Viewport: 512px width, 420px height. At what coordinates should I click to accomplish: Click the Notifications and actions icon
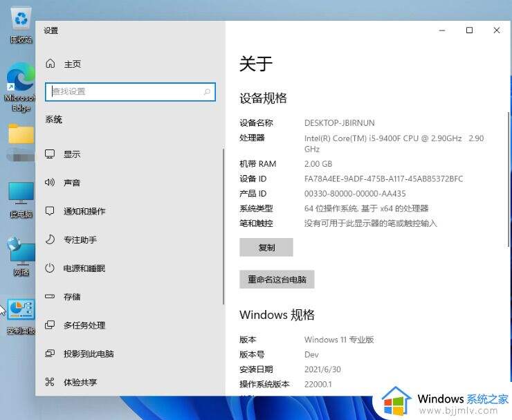50,211
